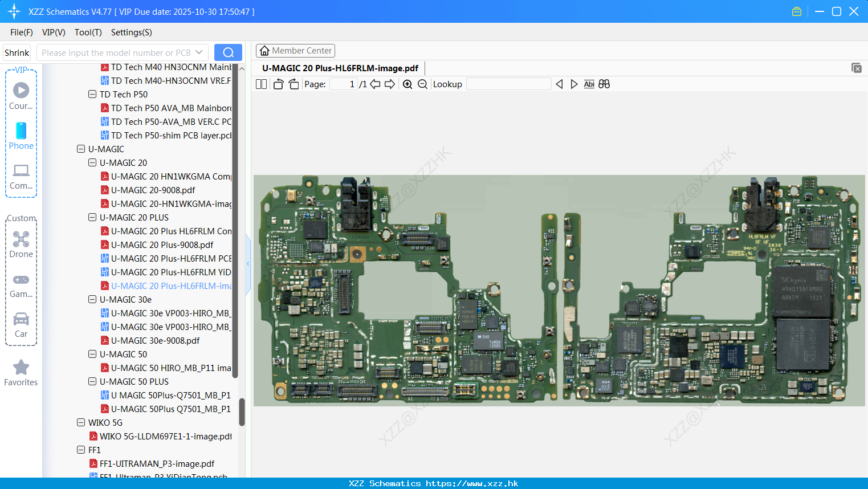868x489 pixels.
Task: Open U-MAGIC 20 Plus-HL6FRLM PCB file
Action: pyautogui.click(x=166, y=259)
